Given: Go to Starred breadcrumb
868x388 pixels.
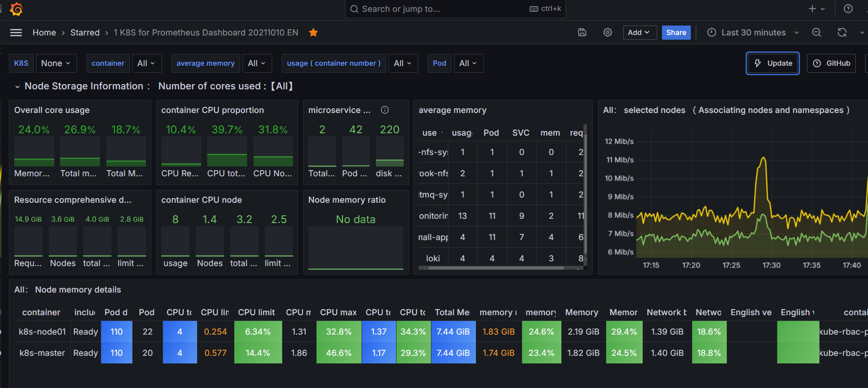Looking at the screenshot, I should tap(85, 33).
